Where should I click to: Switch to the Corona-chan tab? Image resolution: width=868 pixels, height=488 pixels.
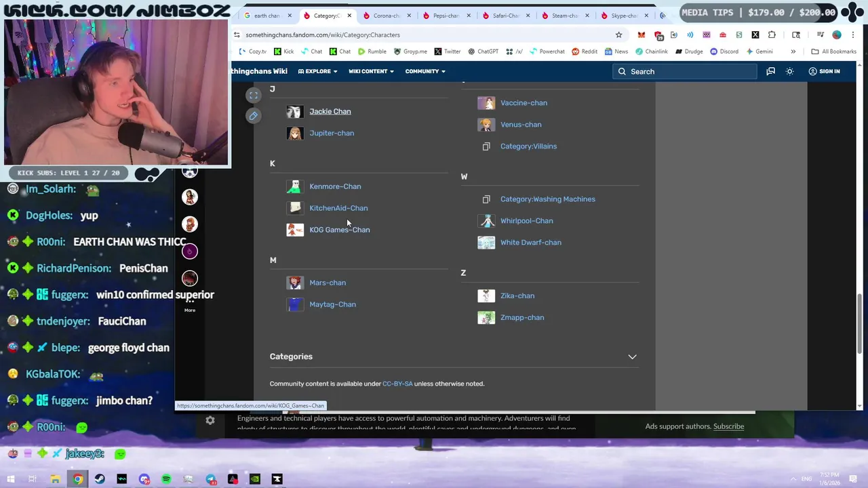tap(387, 16)
